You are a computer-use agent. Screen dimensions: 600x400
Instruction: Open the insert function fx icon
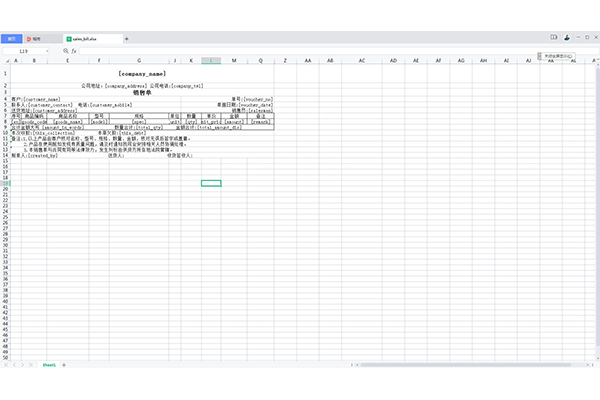(74, 51)
